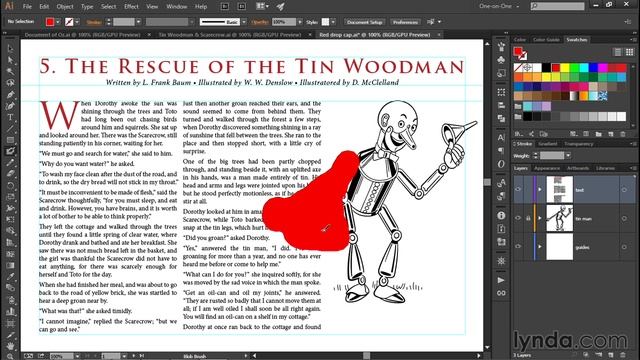Open the stroke color dropdown in control bar

(x=77, y=22)
